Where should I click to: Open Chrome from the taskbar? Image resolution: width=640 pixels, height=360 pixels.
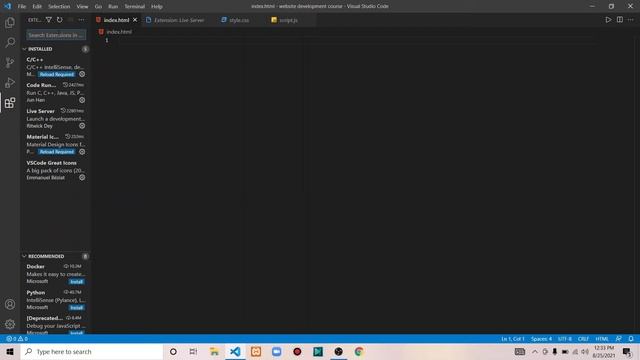(x=359, y=351)
